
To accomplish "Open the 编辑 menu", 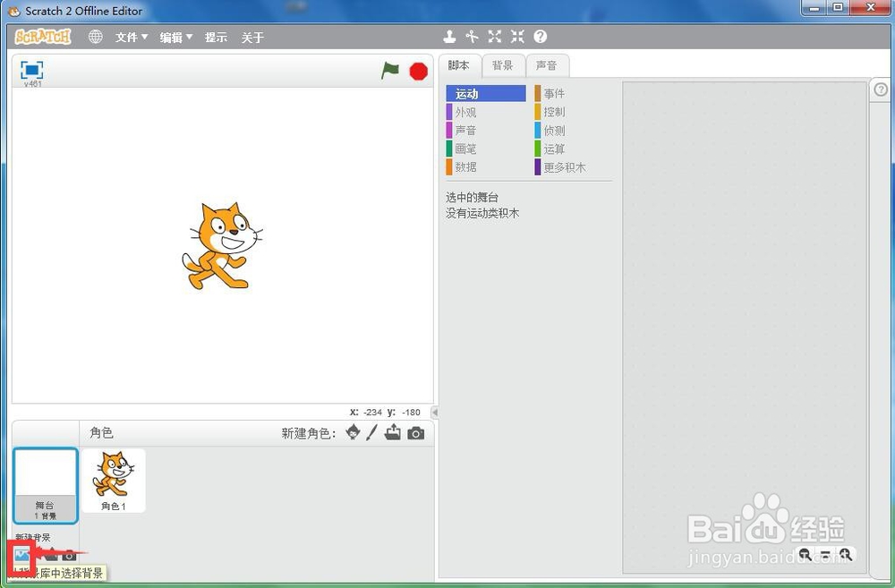I will (175, 38).
